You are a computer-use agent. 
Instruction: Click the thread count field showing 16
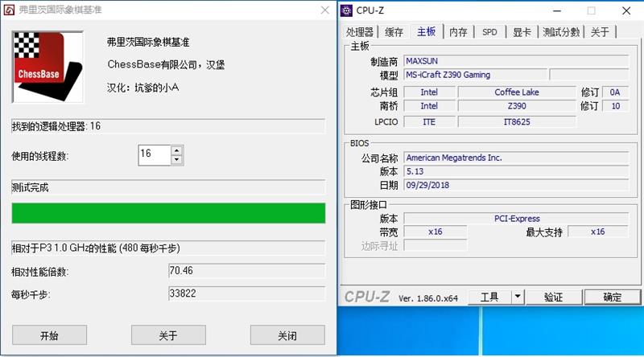155,155
